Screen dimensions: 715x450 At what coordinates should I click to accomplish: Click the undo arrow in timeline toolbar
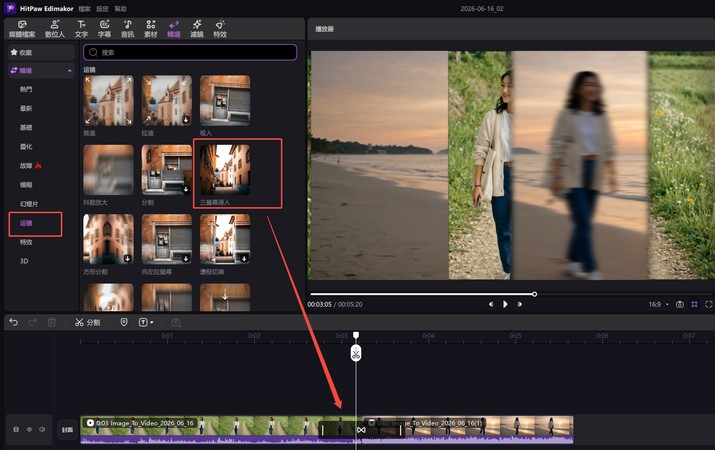click(x=14, y=322)
